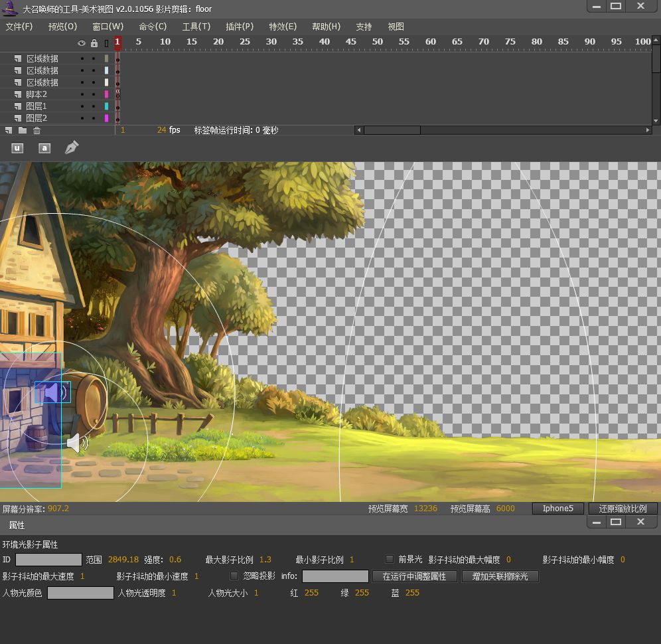Click the cyan color swatch of 图层1
Screen dimensions: 661x644
point(106,106)
